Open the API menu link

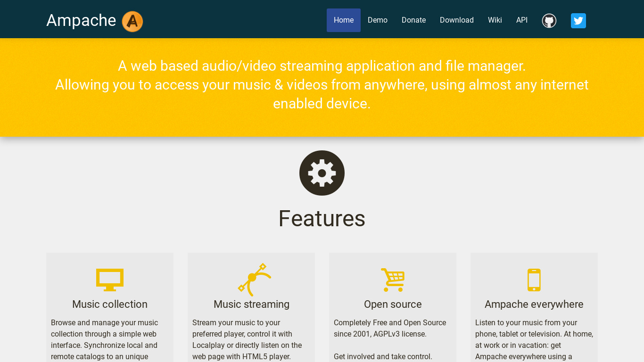[x=522, y=20]
